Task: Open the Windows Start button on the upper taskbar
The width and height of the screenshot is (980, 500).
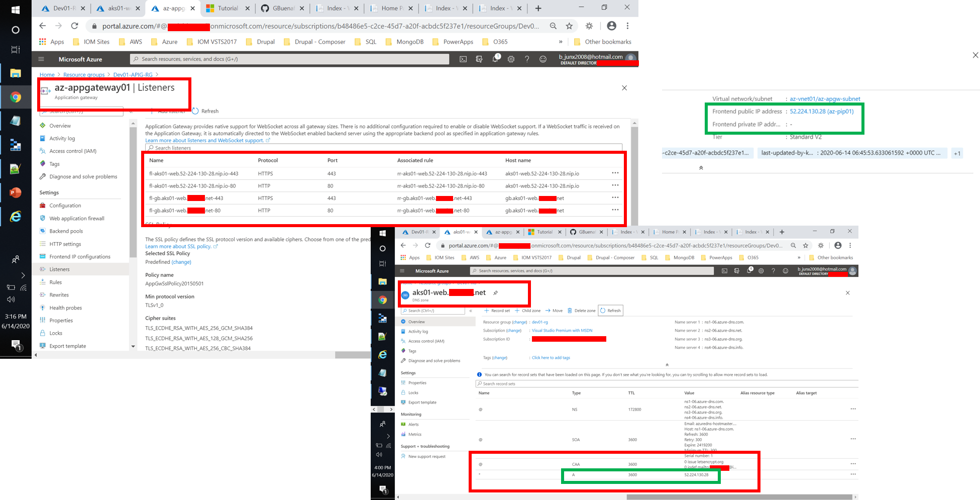Action: (16, 10)
